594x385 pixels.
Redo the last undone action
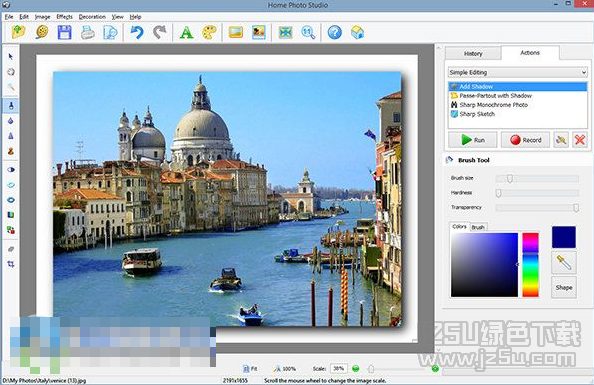160,33
